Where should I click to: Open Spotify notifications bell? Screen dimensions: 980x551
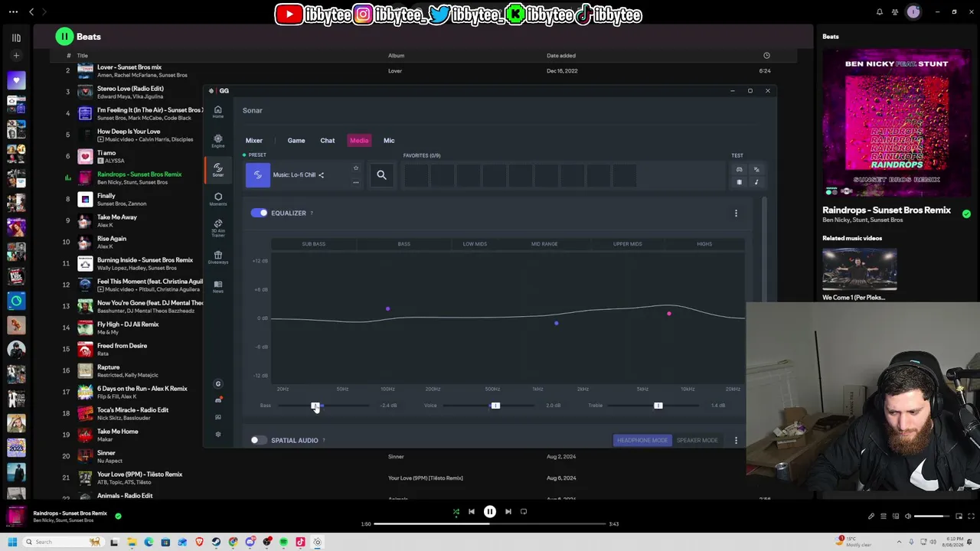[880, 11]
